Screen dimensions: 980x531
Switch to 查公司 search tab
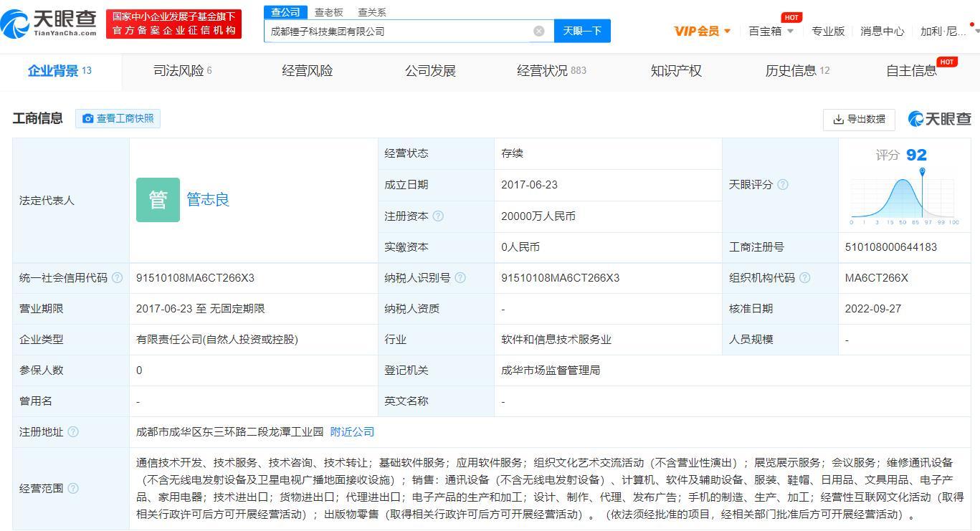point(285,12)
